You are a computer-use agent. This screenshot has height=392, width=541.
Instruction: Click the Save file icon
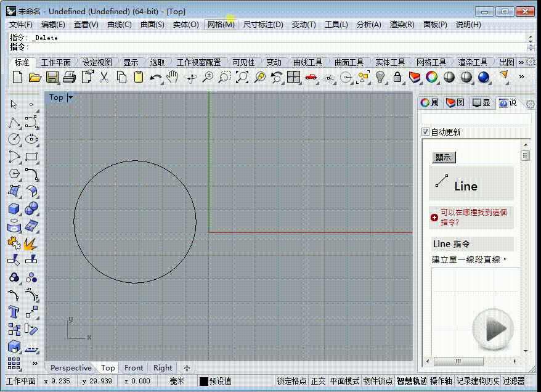click(x=52, y=76)
